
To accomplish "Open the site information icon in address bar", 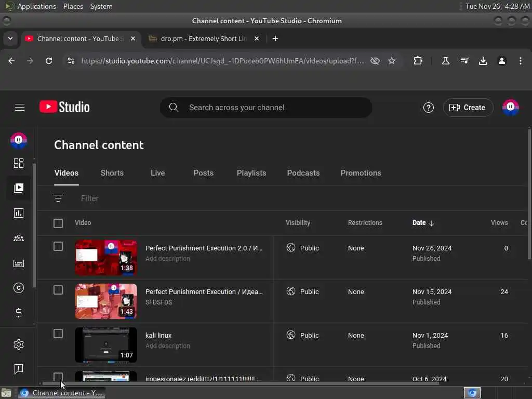I will pos(71,61).
